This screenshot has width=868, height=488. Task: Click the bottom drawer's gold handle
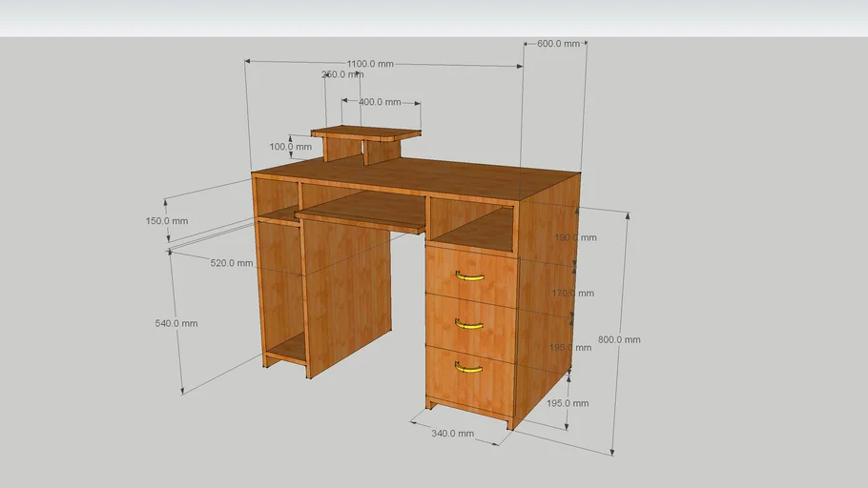(x=467, y=368)
